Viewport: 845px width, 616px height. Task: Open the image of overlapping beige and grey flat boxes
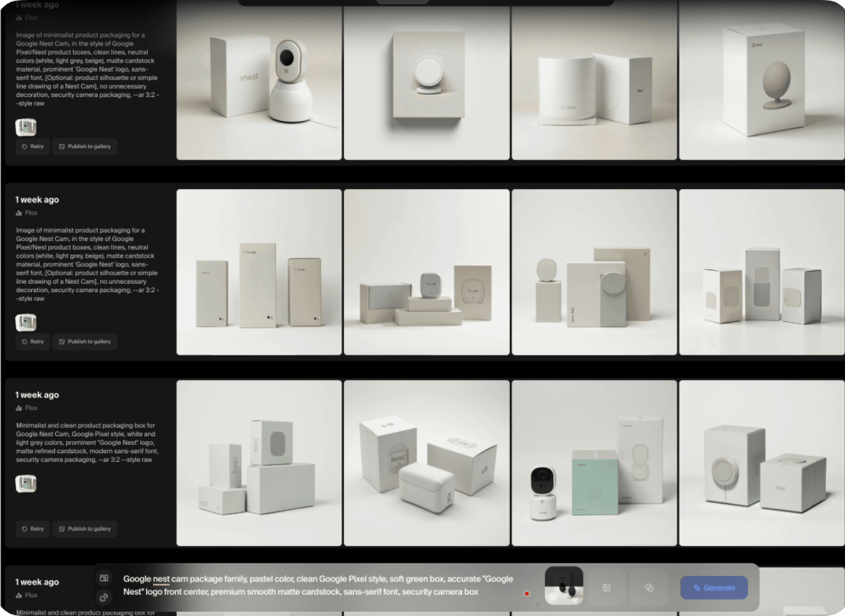(594, 272)
